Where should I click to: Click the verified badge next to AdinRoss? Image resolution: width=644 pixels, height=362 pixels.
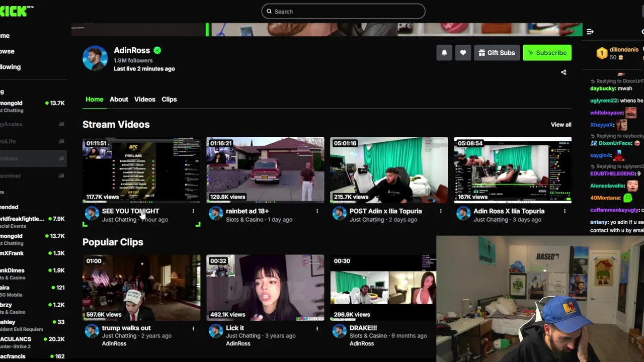pos(157,50)
